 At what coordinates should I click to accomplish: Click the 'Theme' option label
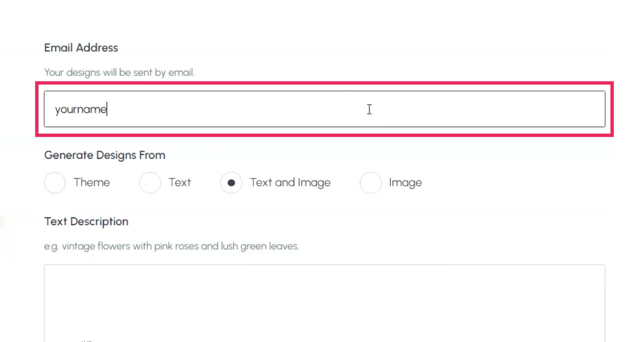(91, 182)
